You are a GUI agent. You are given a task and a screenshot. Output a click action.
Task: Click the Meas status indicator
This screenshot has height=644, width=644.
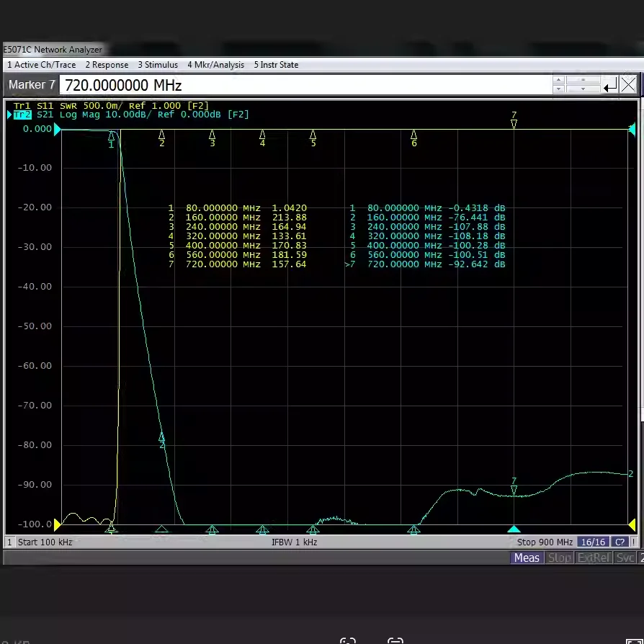pos(527,558)
